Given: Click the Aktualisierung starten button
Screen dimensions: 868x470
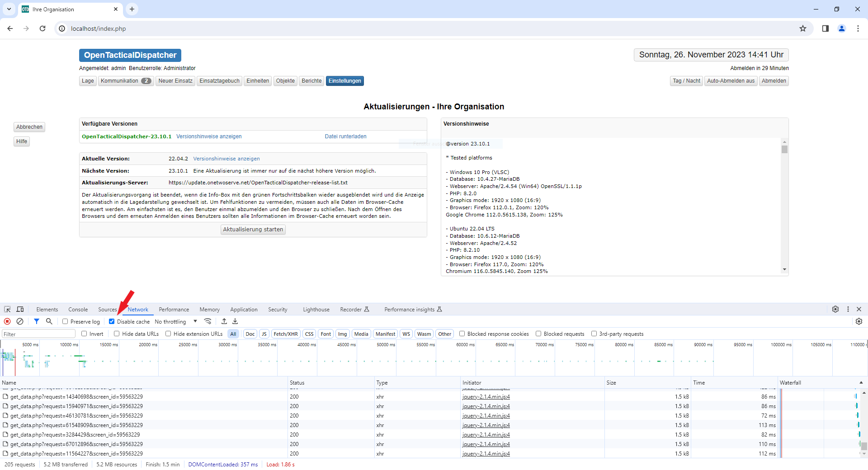Looking at the screenshot, I should pos(253,230).
